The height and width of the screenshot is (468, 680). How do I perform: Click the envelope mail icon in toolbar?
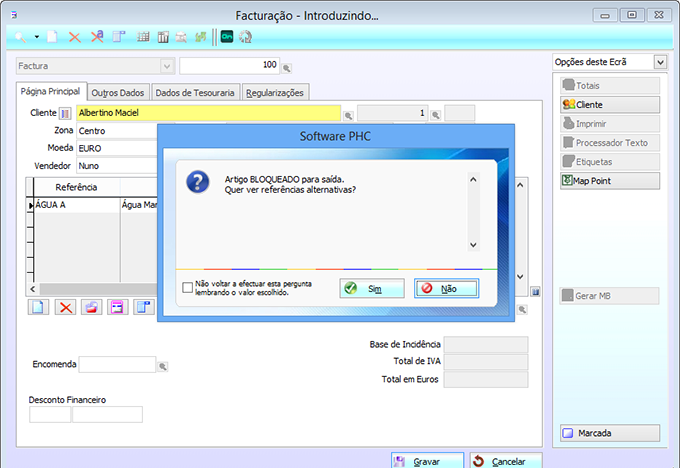click(x=181, y=37)
